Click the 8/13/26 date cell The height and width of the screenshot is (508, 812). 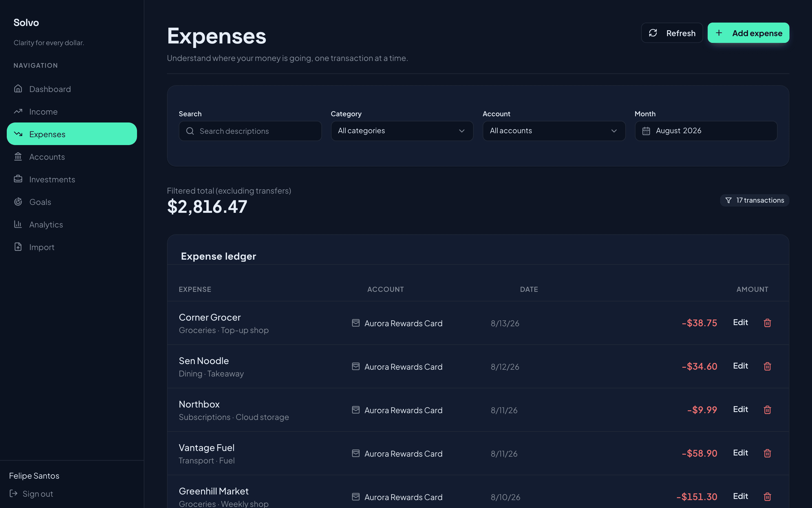[505, 323]
